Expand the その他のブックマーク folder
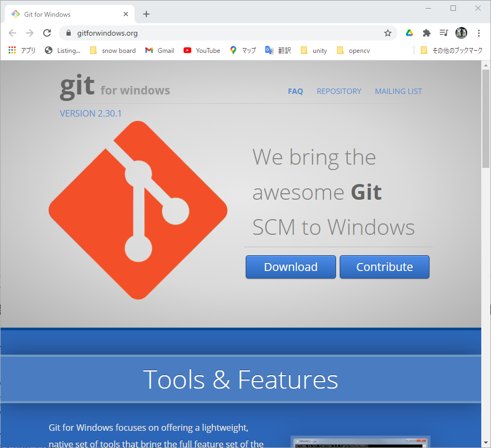Screen dimensions: 491x448 [452, 50]
